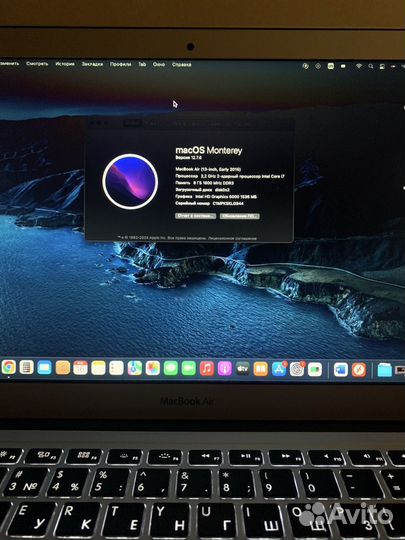The image size is (405, 540).
Task: Click the green status icon in menu bar
Action: 331,66
